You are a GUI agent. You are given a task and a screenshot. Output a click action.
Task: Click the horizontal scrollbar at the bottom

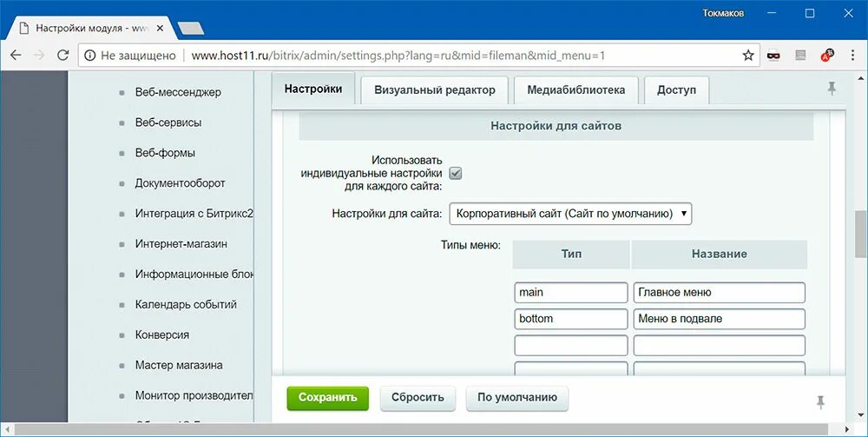(421, 429)
